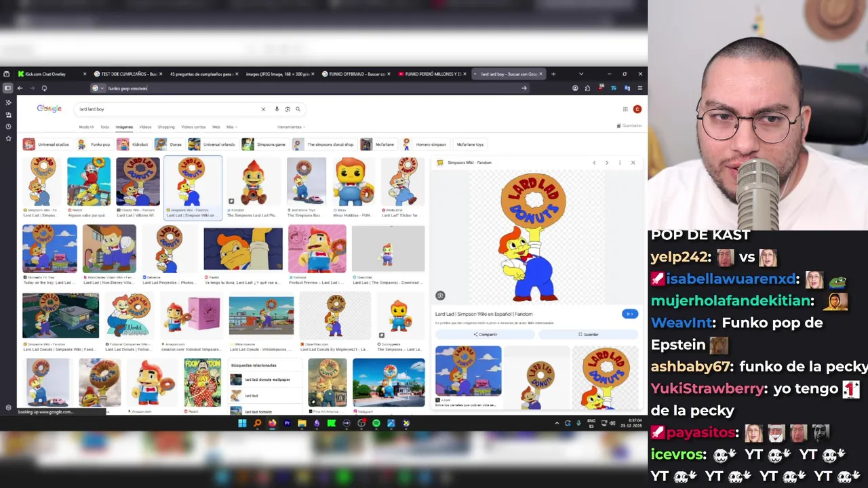Open the Amazon.com Kidrobot Simpsons result thumbnail
Viewport: 868px width, 488px height.
click(x=191, y=315)
